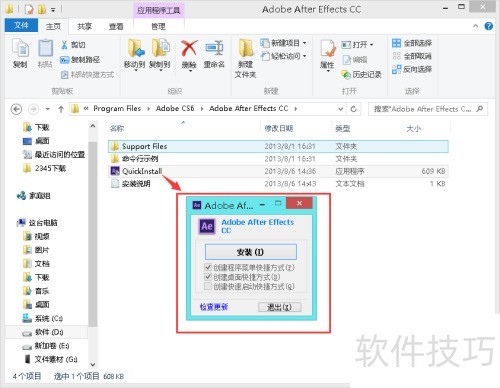Click the red X Delete icon
Image resolution: width=500 pixels, height=388 pixels.
click(x=189, y=48)
